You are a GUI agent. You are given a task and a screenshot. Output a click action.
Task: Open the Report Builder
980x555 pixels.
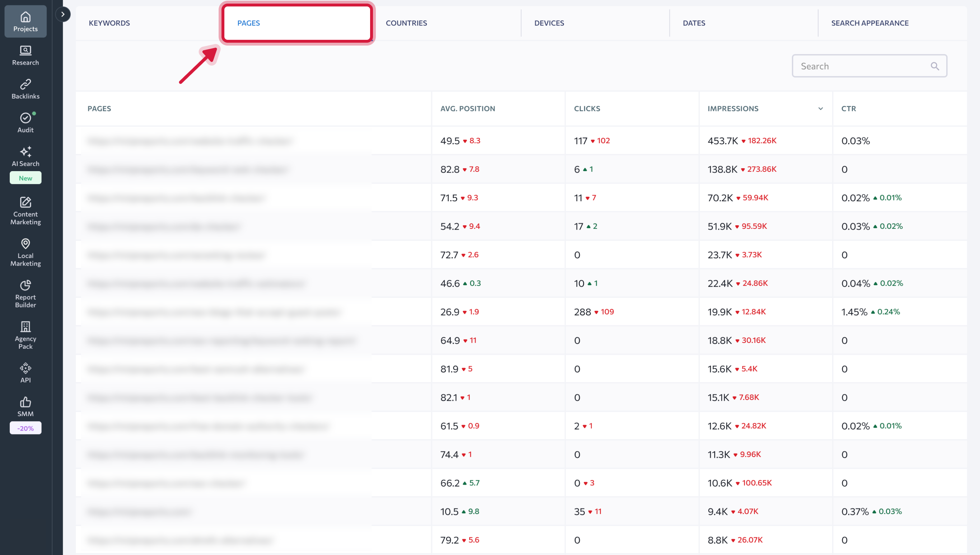pos(25,293)
